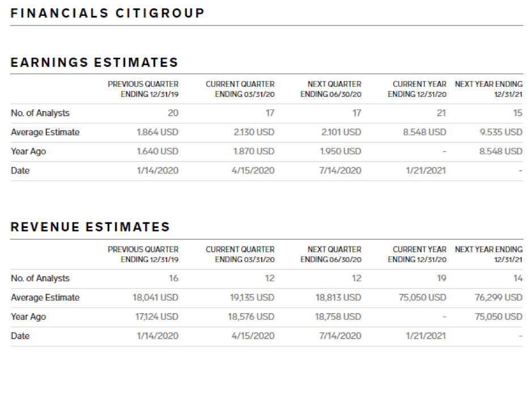
Task: Click the 18,758 USD year-ago revenue
Action: [x=338, y=317]
